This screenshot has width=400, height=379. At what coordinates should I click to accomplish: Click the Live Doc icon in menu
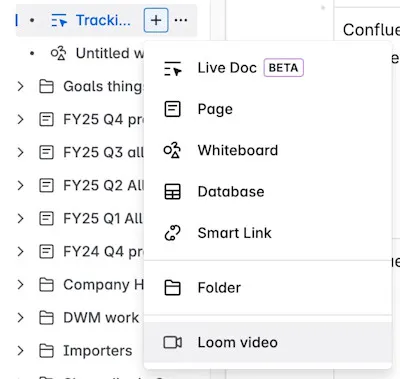(x=173, y=68)
